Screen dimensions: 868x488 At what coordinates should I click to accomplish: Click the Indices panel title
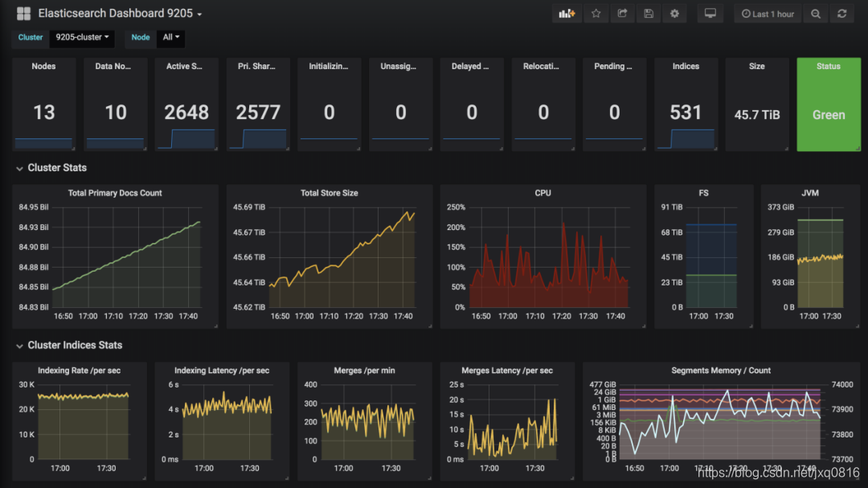pos(686,66)
